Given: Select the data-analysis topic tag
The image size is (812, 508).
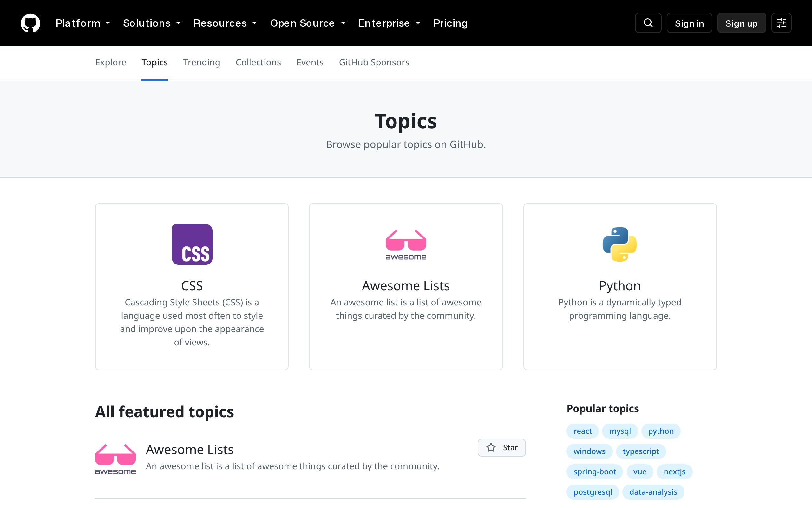Looking at the screenshot, I should 653,492.
